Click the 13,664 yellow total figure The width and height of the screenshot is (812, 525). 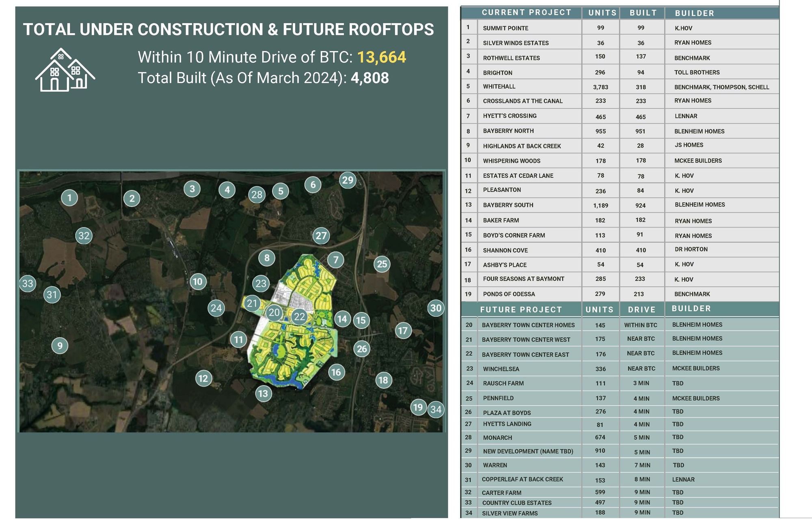click(x=381, y=57)
